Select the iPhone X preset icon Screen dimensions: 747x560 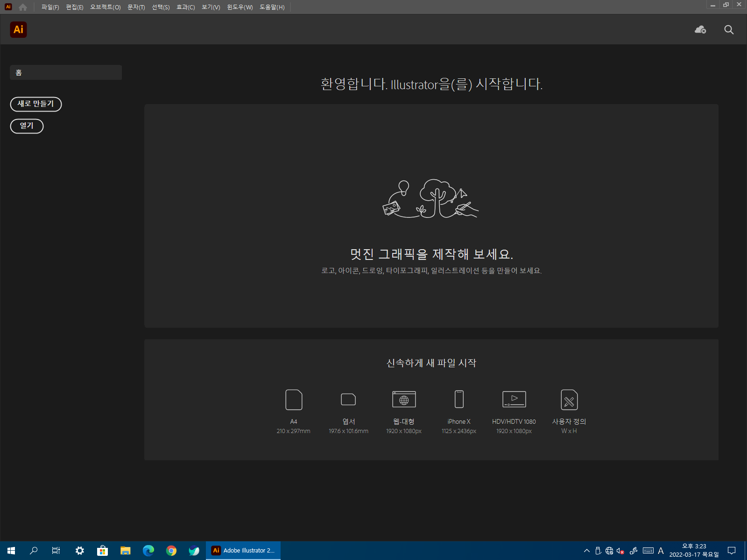459,399
